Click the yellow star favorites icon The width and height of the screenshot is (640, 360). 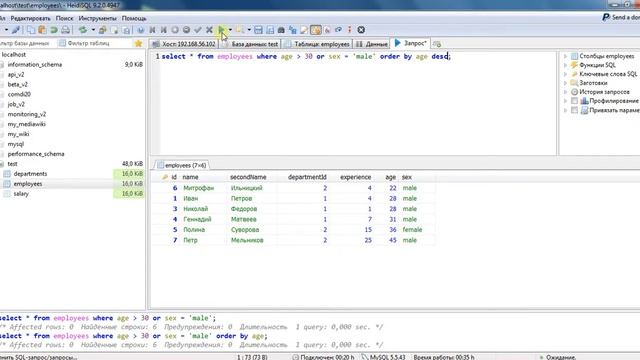[x=138, y=43]
